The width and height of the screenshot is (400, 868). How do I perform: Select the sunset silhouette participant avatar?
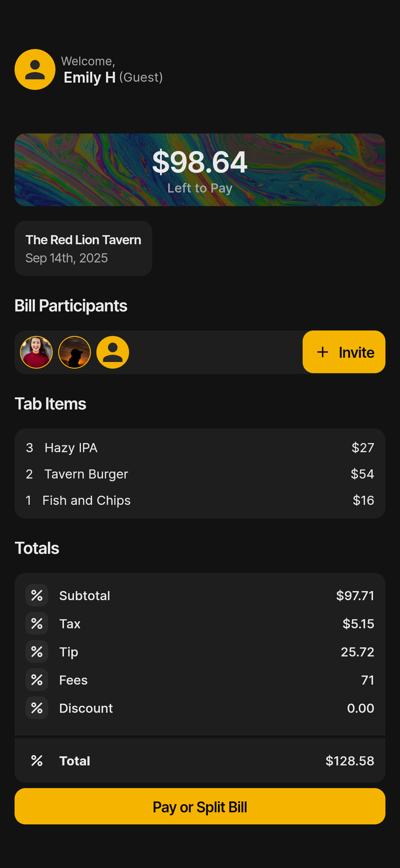coord(75,352)
